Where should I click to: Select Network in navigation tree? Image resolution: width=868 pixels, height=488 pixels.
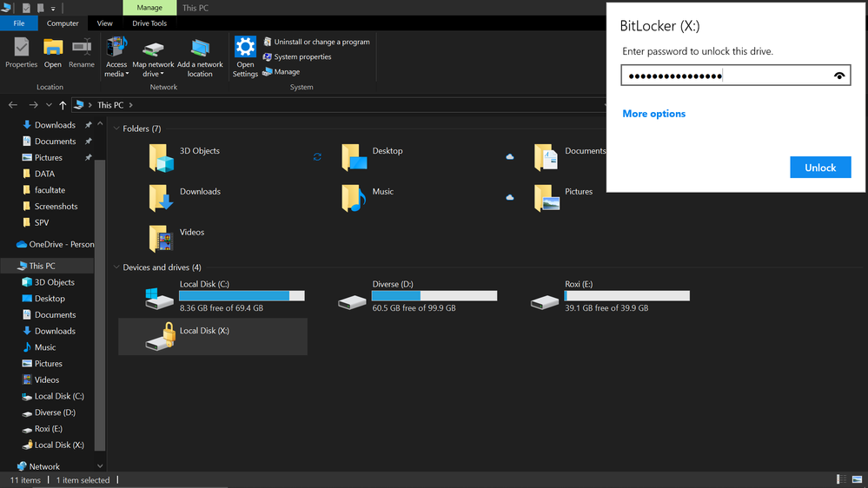pyautogui.click(x=44, y=466)
